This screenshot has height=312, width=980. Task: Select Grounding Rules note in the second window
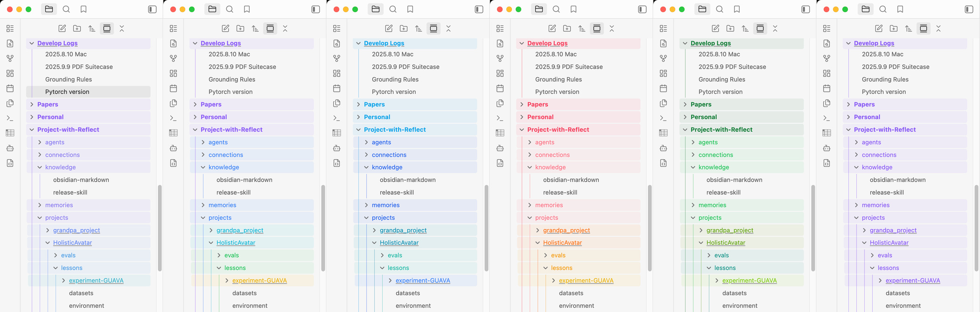pos(252,79)
